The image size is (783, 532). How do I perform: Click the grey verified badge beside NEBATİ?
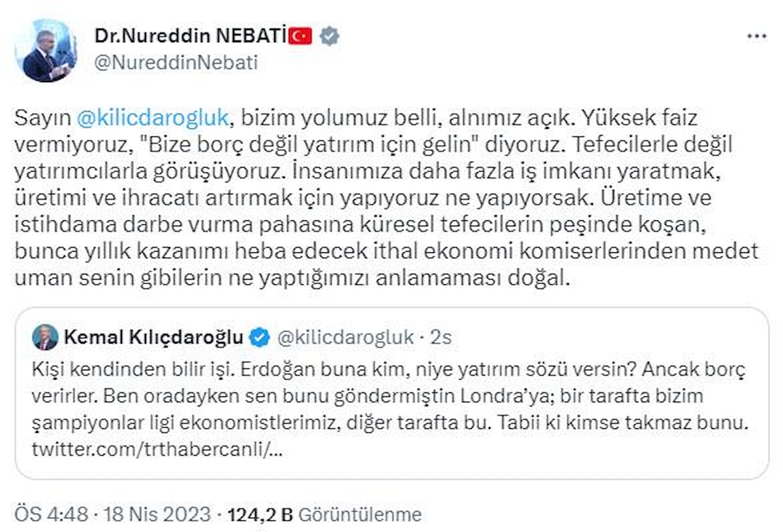pyautogui.click(x=330, y=36)
